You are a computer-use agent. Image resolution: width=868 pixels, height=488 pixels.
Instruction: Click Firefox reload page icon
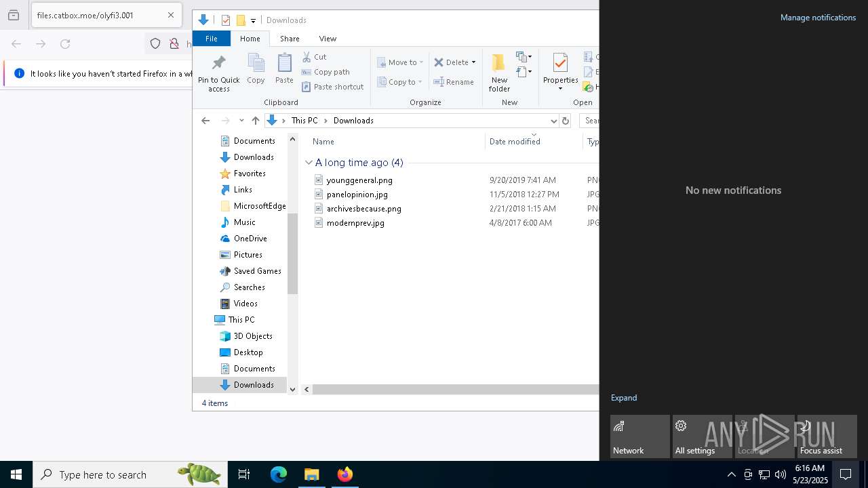point(65,44)
